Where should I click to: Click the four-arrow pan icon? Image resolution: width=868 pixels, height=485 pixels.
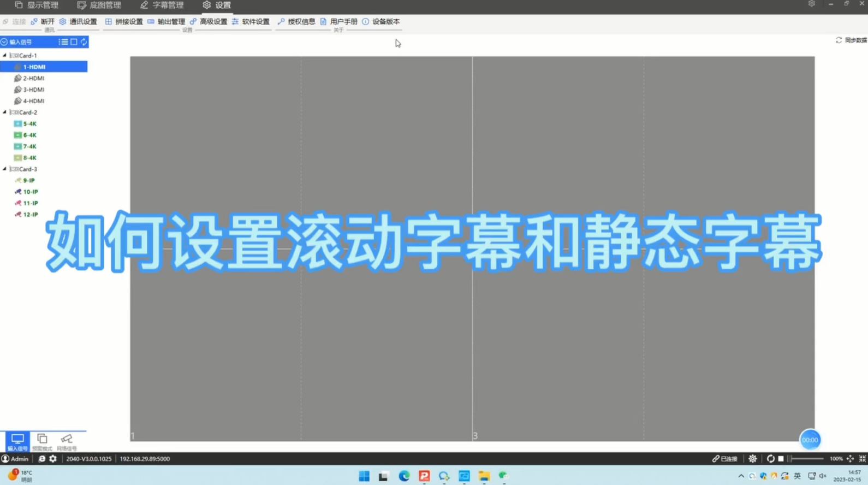850,459
